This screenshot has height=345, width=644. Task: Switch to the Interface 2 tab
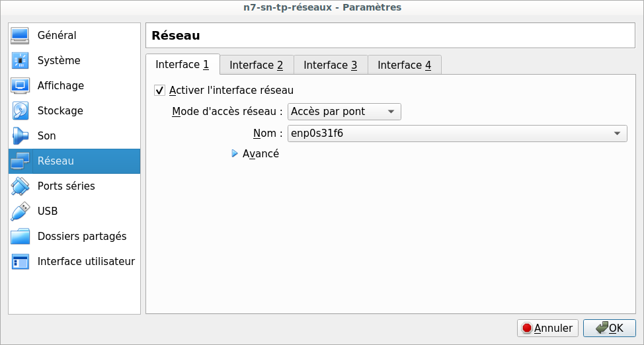point(257,65)
